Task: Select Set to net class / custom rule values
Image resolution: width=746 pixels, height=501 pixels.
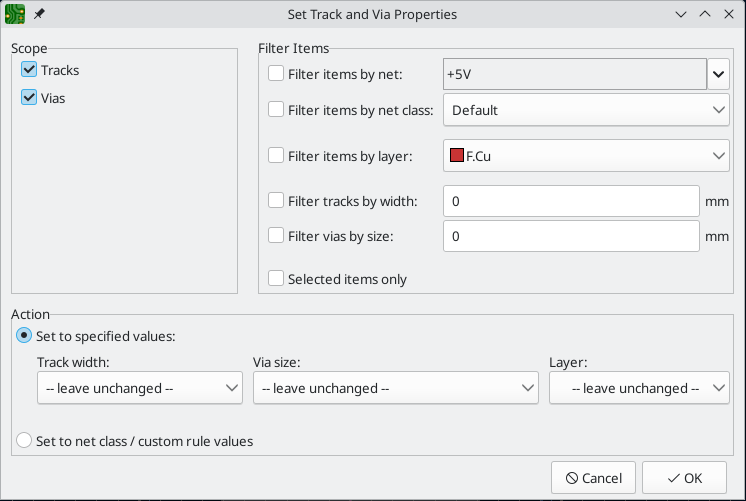Action: click(x=24, y=440)
